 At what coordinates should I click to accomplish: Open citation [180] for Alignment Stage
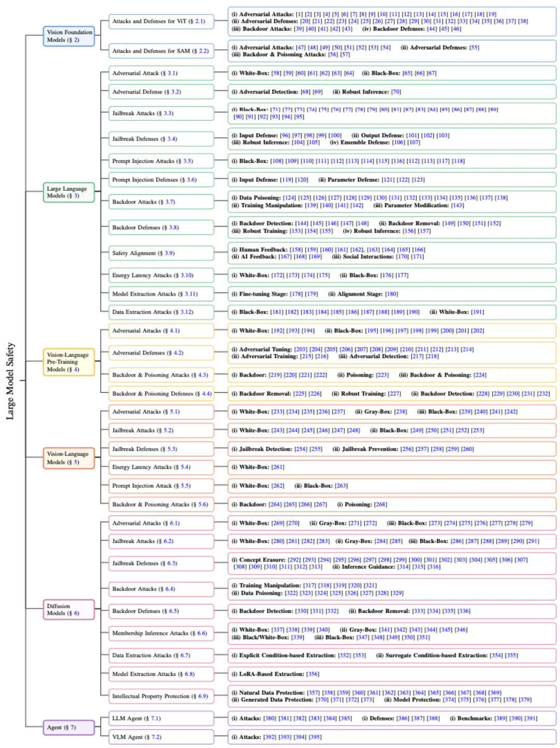(x=391, y=294)
